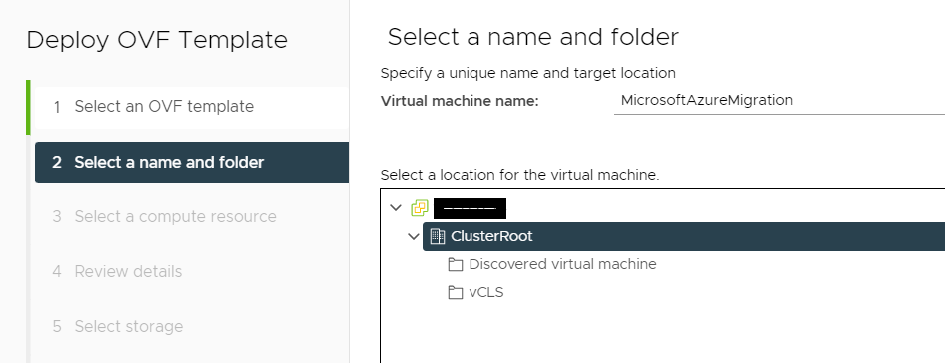Select the Discovered virtual machine folder
945x363 pixels.
coord(562,264)
